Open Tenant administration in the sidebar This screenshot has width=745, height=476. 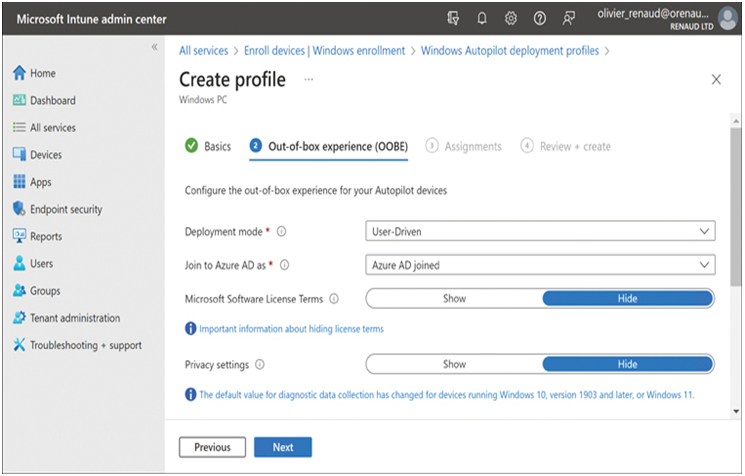pyautogui.click(x=75, y=318)
